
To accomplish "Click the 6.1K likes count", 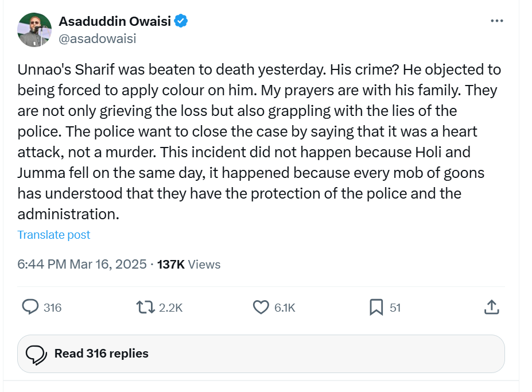I will click(285, 308).
